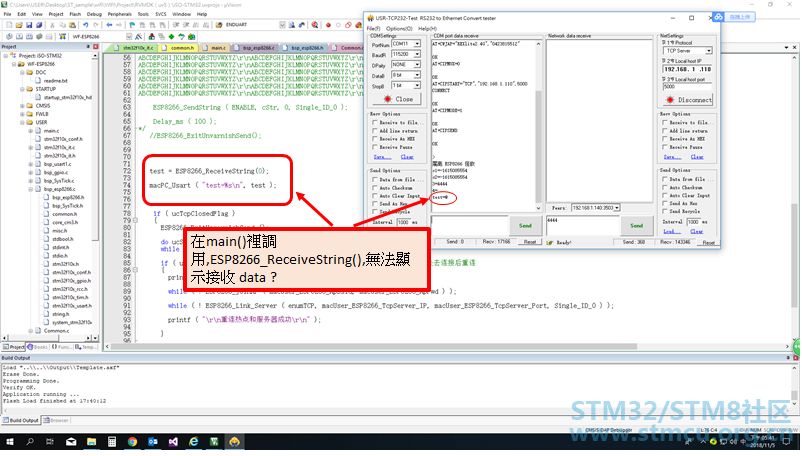Click Send under COM port data receive
Image resolution: width=802 pixels, height=456 pixels.
[x=525, y=225]
